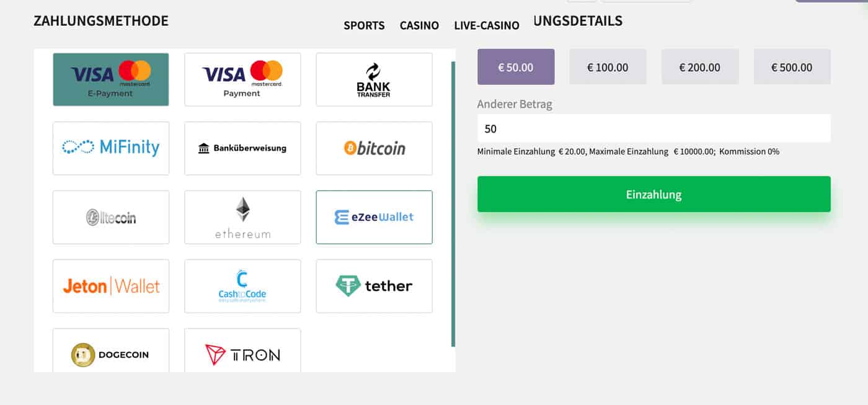Viewport: 868px width, 405px height.
Task: Choose TRON as payment method
Action: coord(242,350)
